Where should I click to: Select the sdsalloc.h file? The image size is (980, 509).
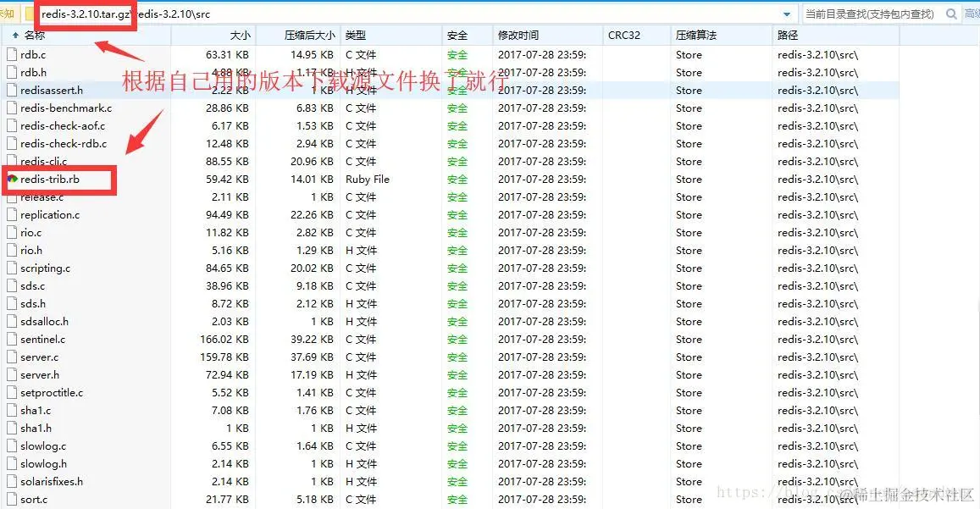(x=44, y=322)
